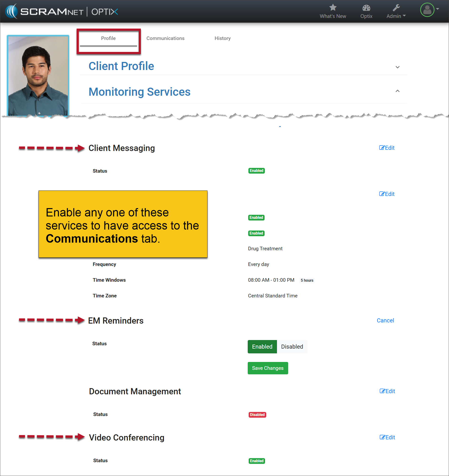Open the dropdown caret beside user avatar
This screenshot has height=476, width=449.
pyautogui.click(x=438, y=9)
